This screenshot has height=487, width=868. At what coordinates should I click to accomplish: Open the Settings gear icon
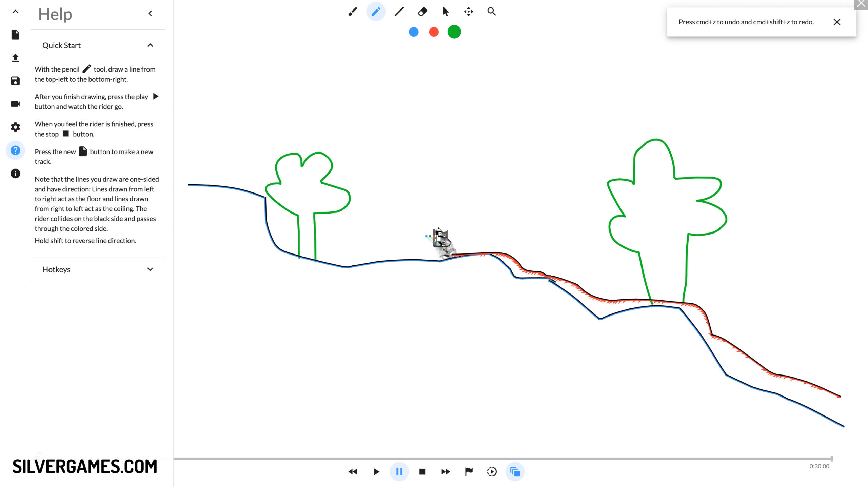(15, 127)
